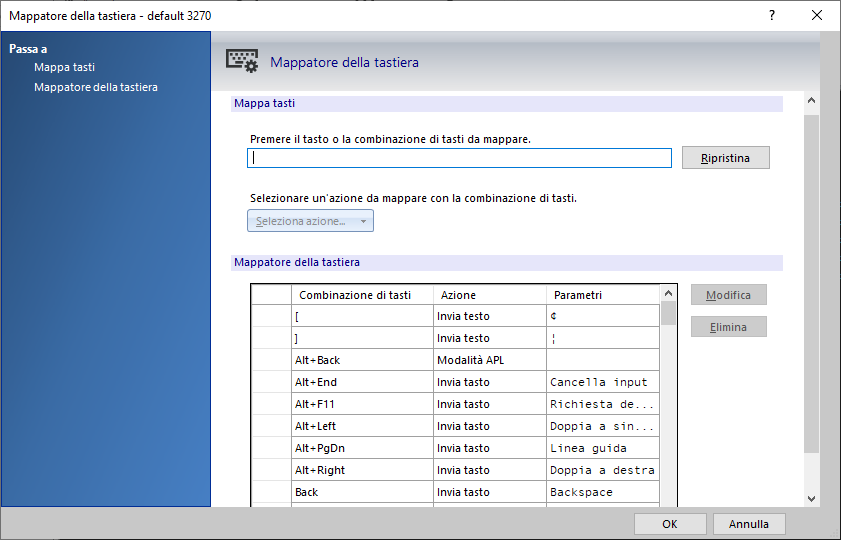Cancel with the Annulla button
This screenshot has height=540, width=841.
[x=749, y=524]
